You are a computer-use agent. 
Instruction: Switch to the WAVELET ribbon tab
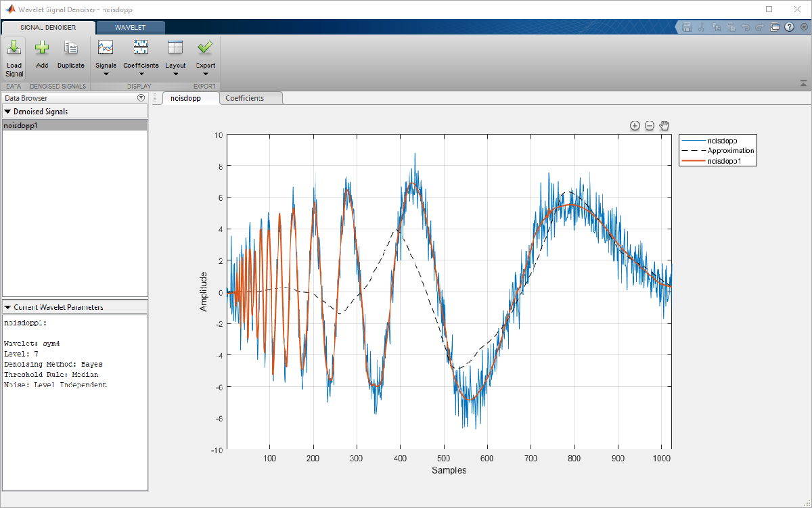(x=131, y=28)
